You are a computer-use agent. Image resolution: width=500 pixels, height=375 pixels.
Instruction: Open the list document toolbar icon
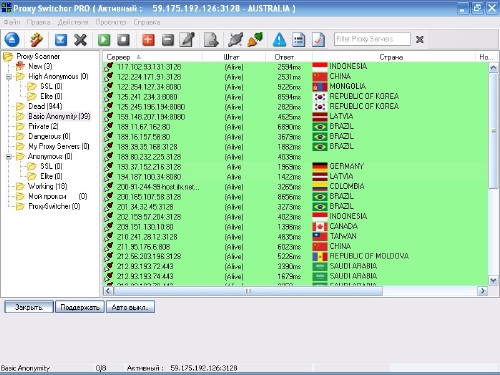pyautogui.click(x=299, y=40)
